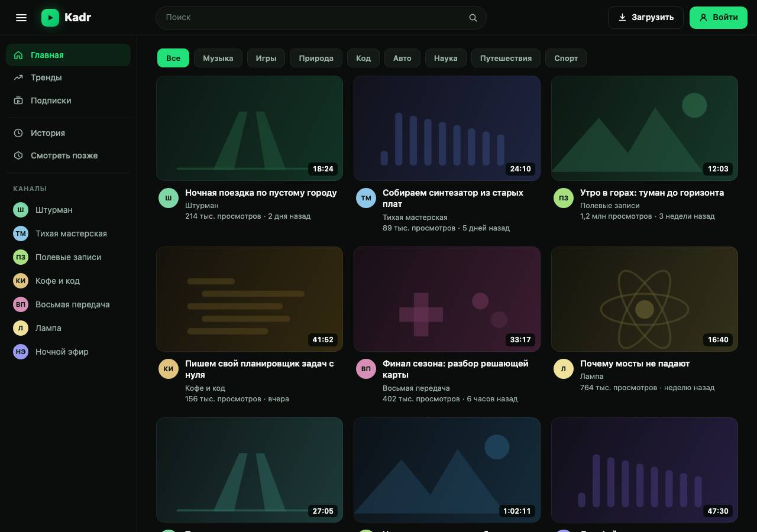
Task: Select the Путешествия filter chip
Action: tap(506, 58)
